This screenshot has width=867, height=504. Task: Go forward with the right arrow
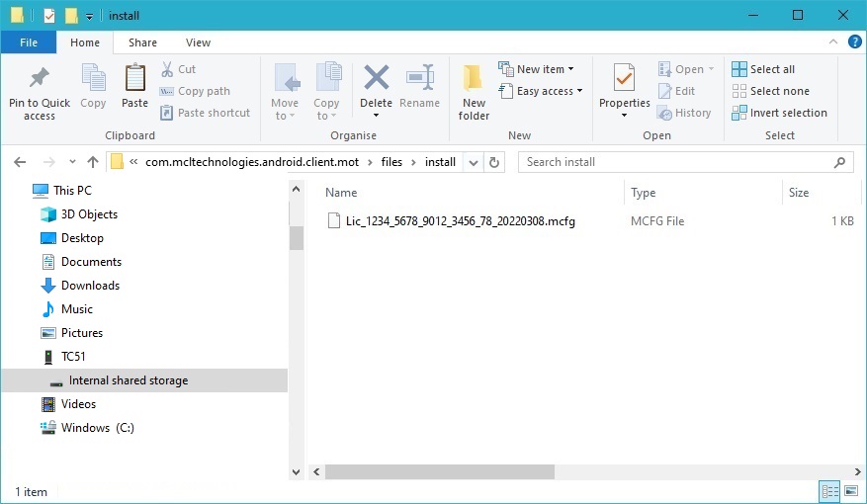49,162
